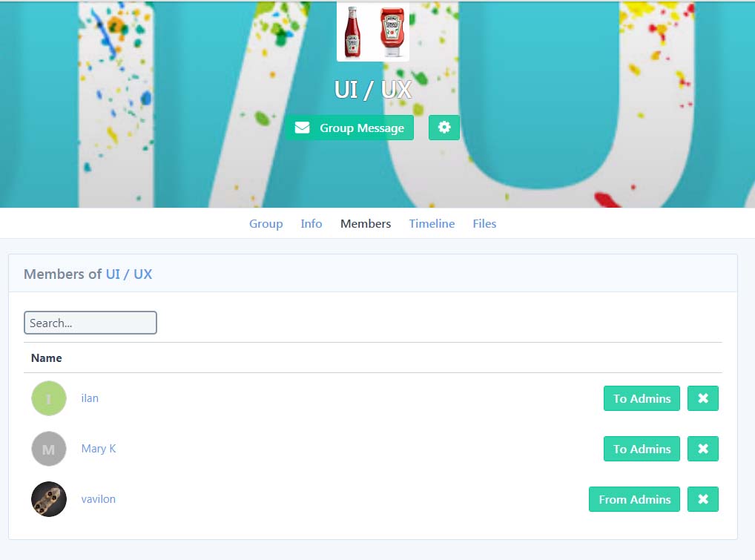Open Mary K's profile link
Image resolution: width=755 pixels, height=560 pixels.
click(x=99, y=449)
